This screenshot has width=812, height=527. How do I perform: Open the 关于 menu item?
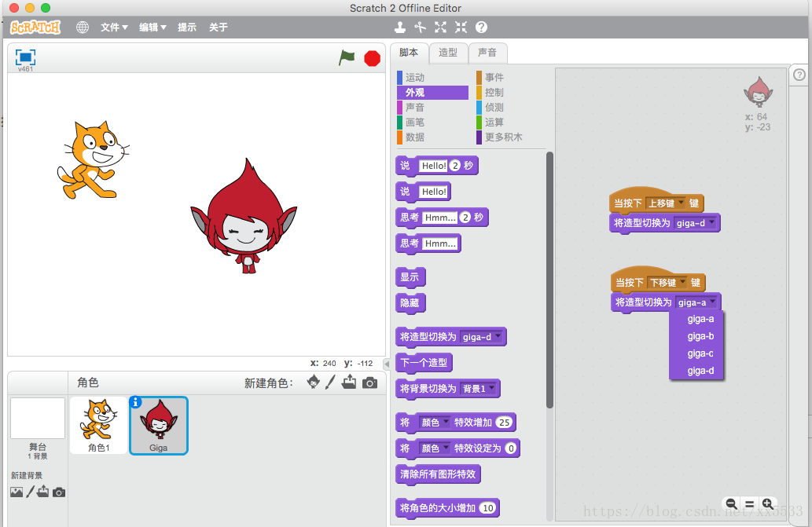point(218,27)
